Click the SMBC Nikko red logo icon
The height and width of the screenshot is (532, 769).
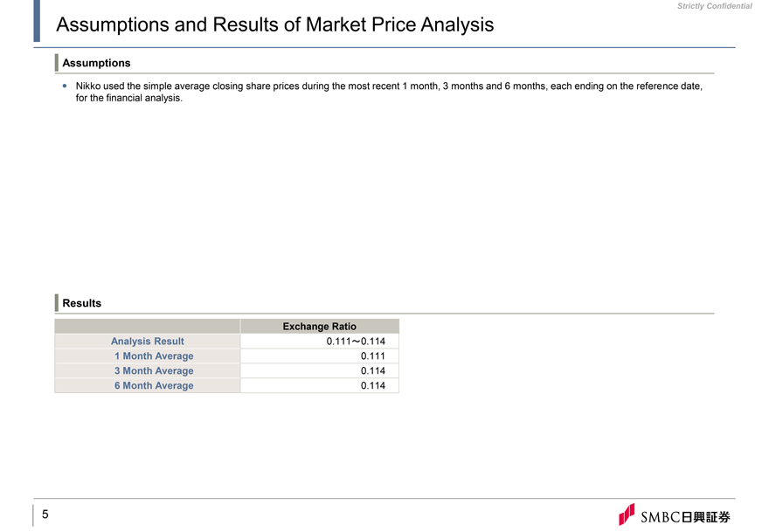[x=627, y=514]
